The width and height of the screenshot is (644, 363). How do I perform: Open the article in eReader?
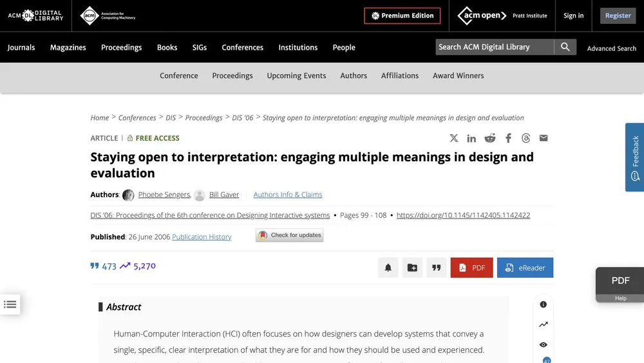pos(525,268)
